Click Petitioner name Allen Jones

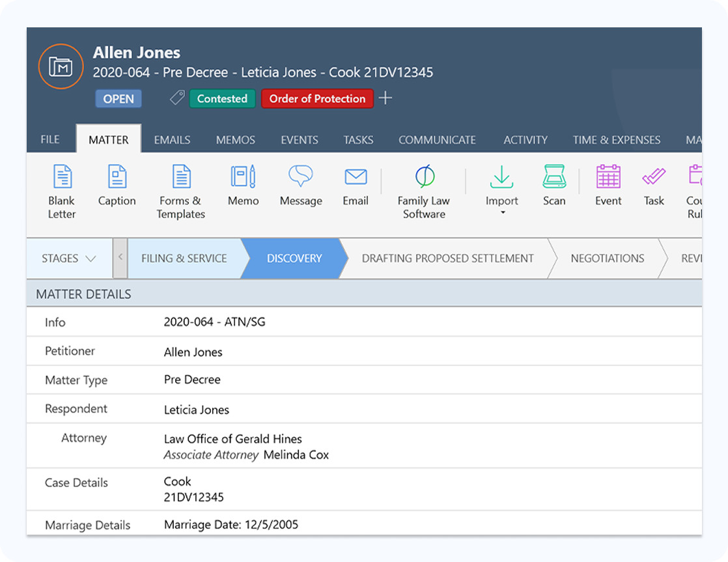click(x=193, y=352)
